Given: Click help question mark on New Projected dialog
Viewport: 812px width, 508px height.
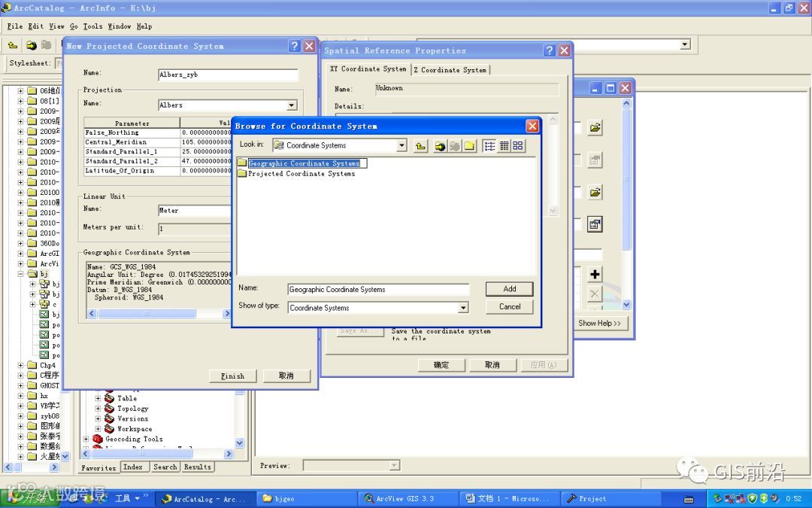Looking at the screenshot, I should point(294,46).
